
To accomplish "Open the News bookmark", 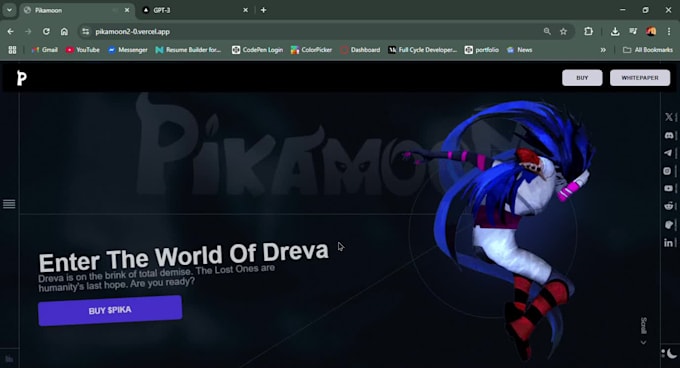I will click(519, 50).
